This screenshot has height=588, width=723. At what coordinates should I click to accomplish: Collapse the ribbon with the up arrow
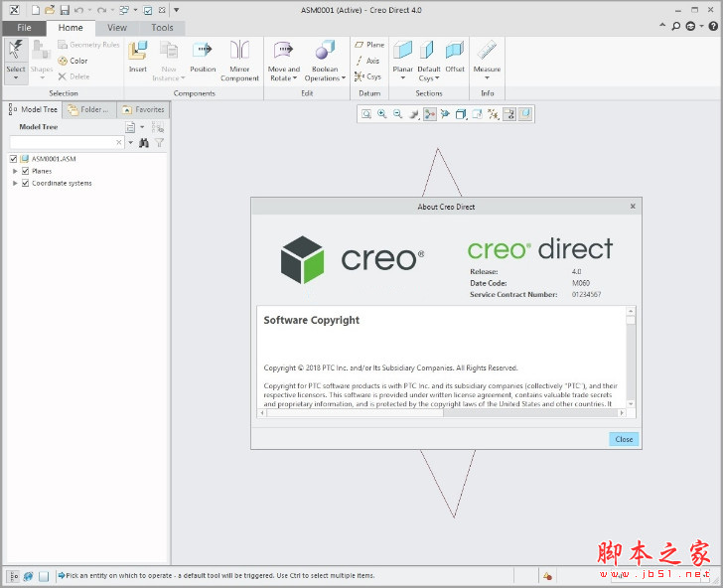662,26
